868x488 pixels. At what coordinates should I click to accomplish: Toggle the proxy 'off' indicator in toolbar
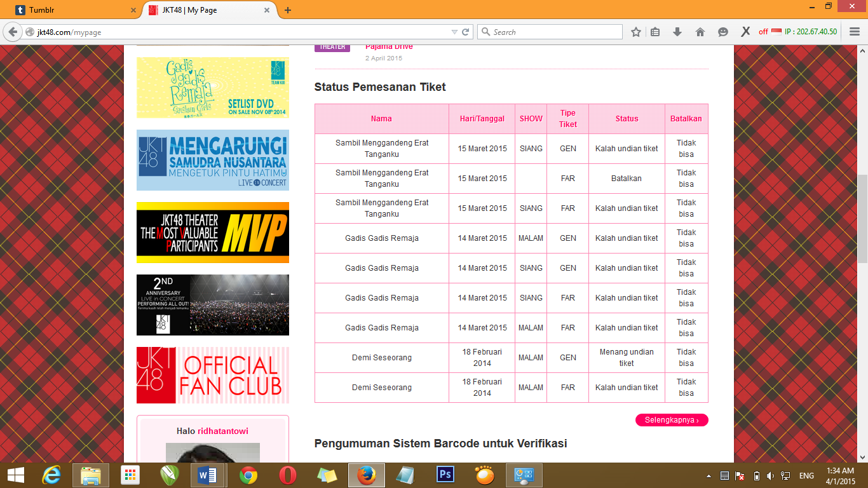click(x=763, y=32)
